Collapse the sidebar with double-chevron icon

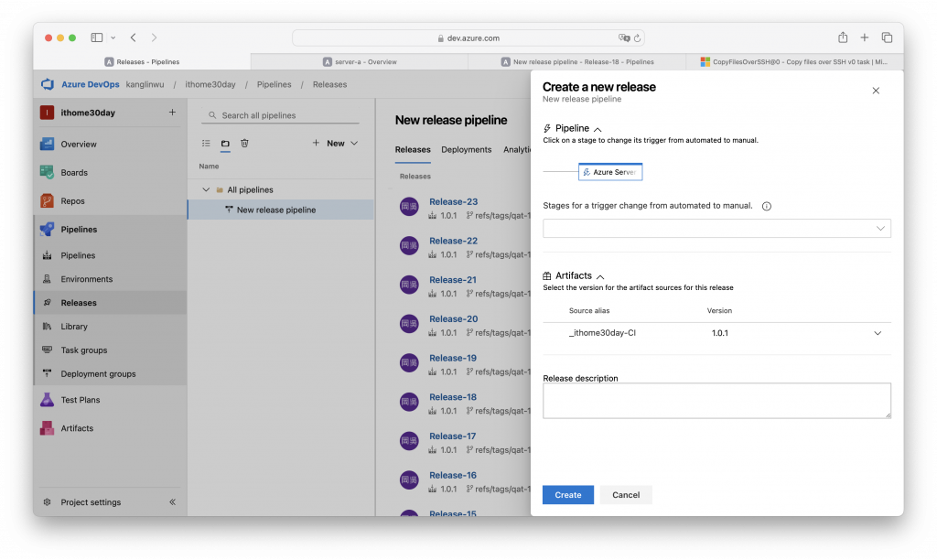(x=172, y=502)
